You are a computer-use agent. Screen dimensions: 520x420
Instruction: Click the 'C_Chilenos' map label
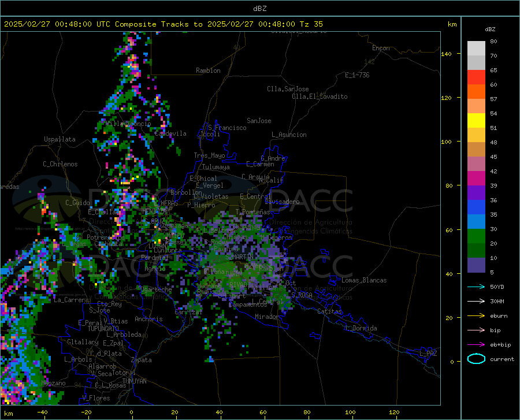point(60,164)
